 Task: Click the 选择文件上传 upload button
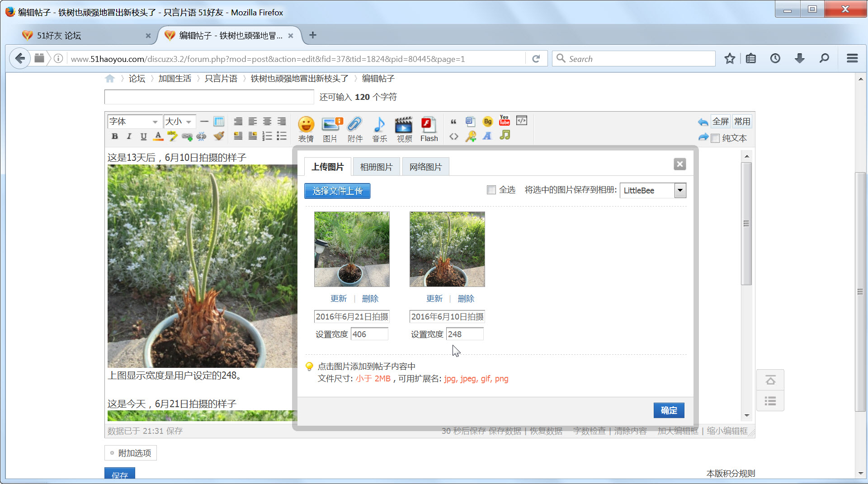[x=337, y=191]
